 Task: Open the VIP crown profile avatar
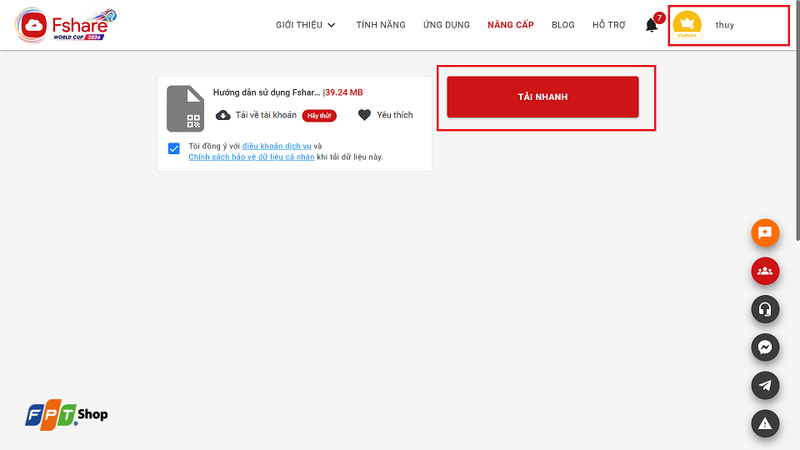(687, 25)
